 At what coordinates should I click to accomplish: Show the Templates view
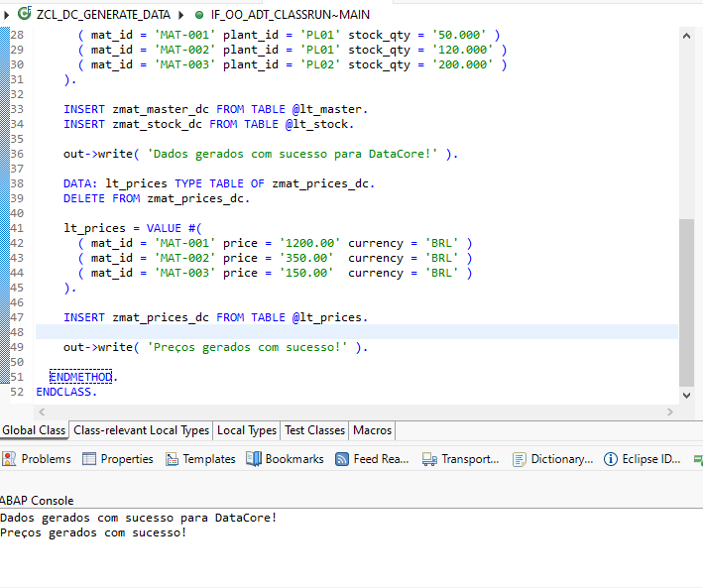pos(200,459)
